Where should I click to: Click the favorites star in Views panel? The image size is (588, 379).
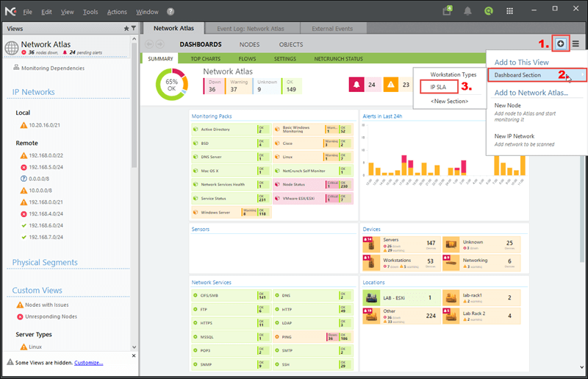[x=126, y=29]
